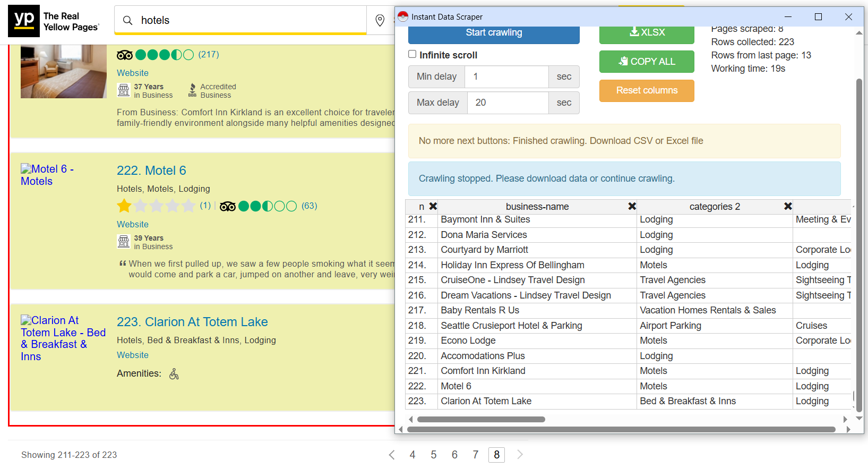Click the next page arrow in pagination
Screen dimensions: 868x468
click(x=520, y=454)
